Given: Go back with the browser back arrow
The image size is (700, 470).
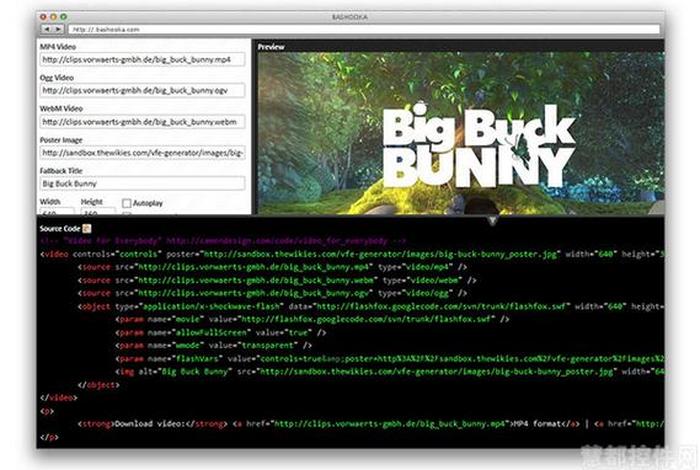Looking at the screenshot, I should (47, 29).
